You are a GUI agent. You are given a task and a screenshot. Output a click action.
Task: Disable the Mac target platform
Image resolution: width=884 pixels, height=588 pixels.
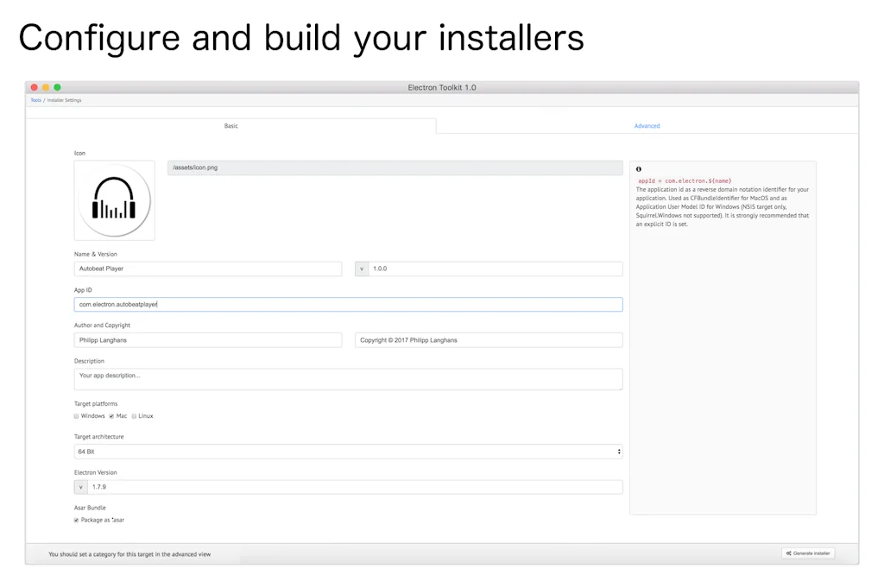coord(110,415)
